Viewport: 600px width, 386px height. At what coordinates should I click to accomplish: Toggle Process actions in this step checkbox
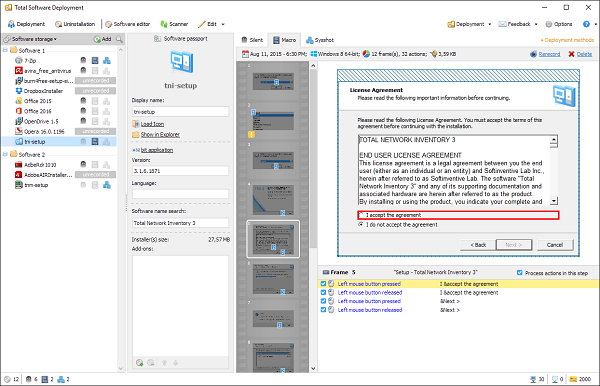pyautogui.click(x=520, y=273)
